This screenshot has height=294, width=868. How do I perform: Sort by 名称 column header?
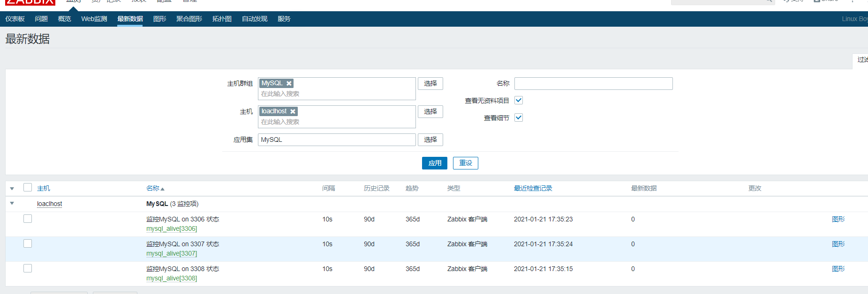(155, 188)
